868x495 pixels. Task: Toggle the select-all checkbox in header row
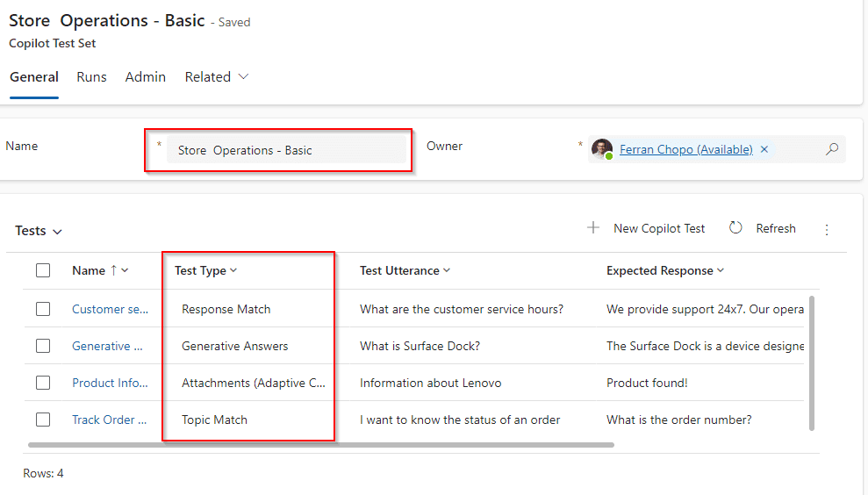point(43,270)
